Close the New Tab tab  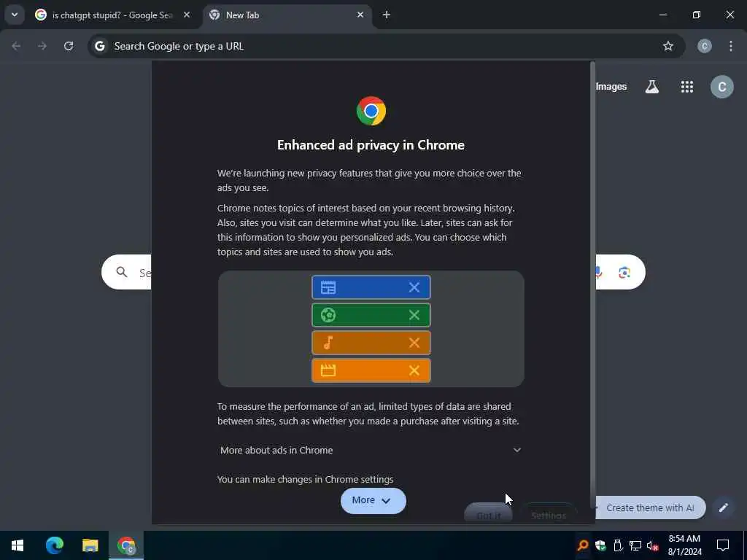point(360,15)
